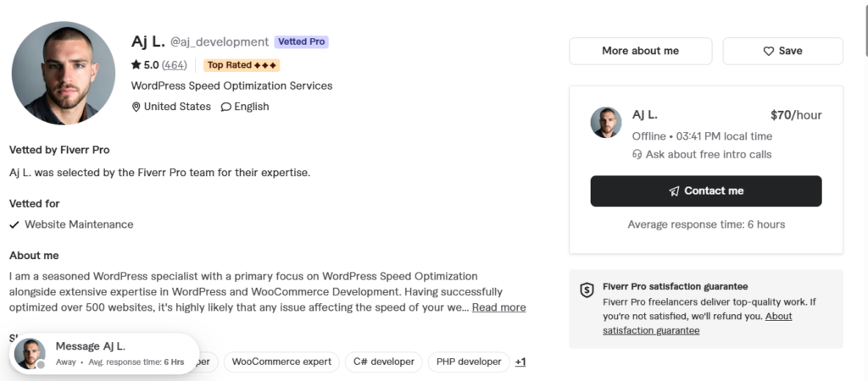
Task: Click the More about me button
Action: pos(641,51)
